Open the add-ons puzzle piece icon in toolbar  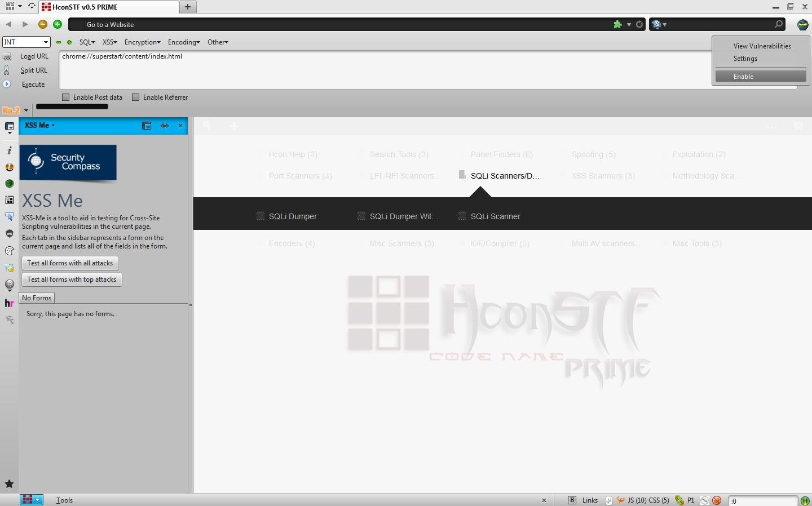point(618,24)
